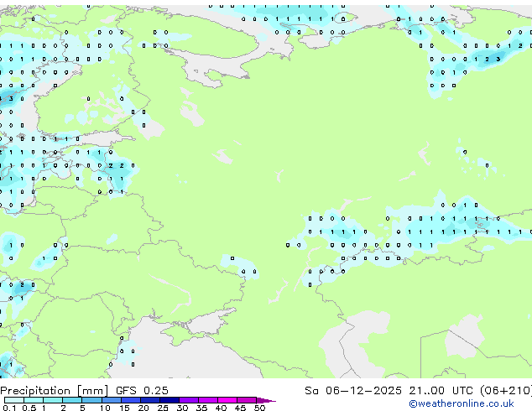Pick the 30–35 mm legend color

188,400
